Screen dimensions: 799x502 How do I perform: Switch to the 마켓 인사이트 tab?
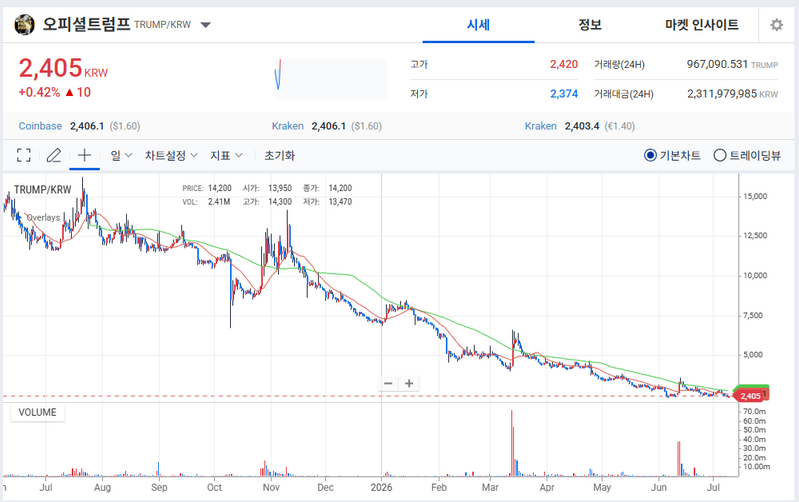point(702,24)
